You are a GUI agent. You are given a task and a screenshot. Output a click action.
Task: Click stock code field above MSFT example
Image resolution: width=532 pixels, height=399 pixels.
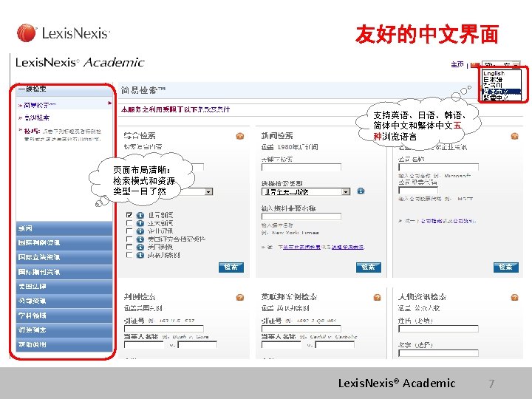(x=418, y=190)
